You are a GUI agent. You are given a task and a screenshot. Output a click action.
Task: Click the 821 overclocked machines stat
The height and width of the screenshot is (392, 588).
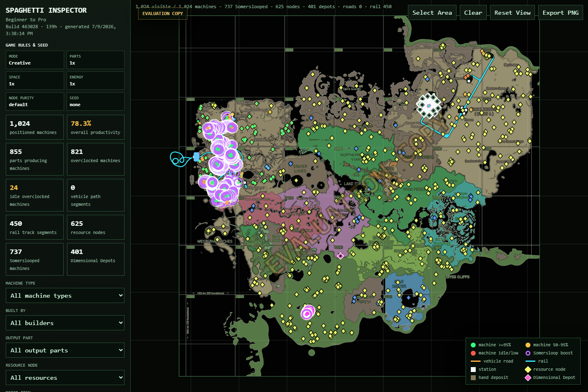(x=96, y=159)
